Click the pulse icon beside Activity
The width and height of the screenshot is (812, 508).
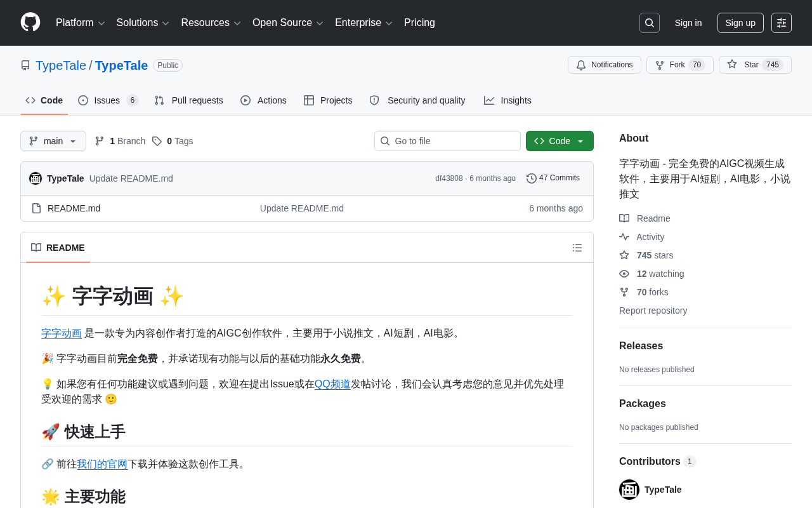pos(624,237)
